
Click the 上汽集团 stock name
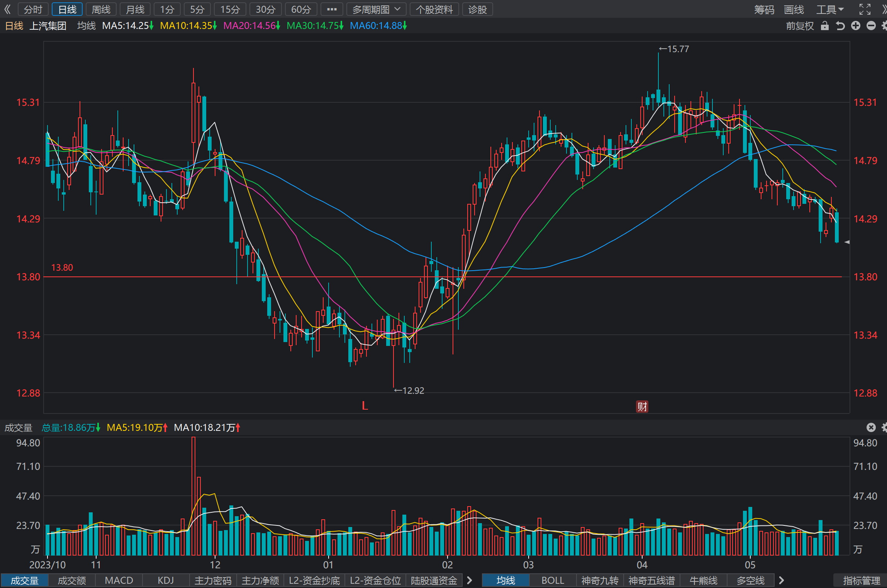click(48, 26)
